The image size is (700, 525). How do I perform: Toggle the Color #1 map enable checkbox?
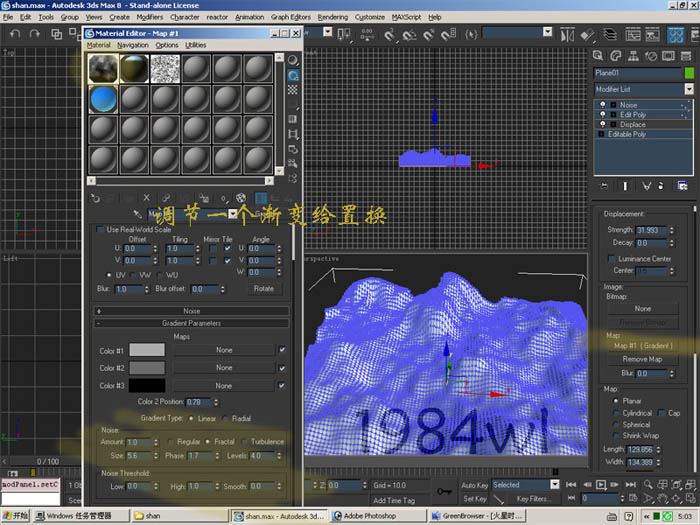(x=282, y=350)
